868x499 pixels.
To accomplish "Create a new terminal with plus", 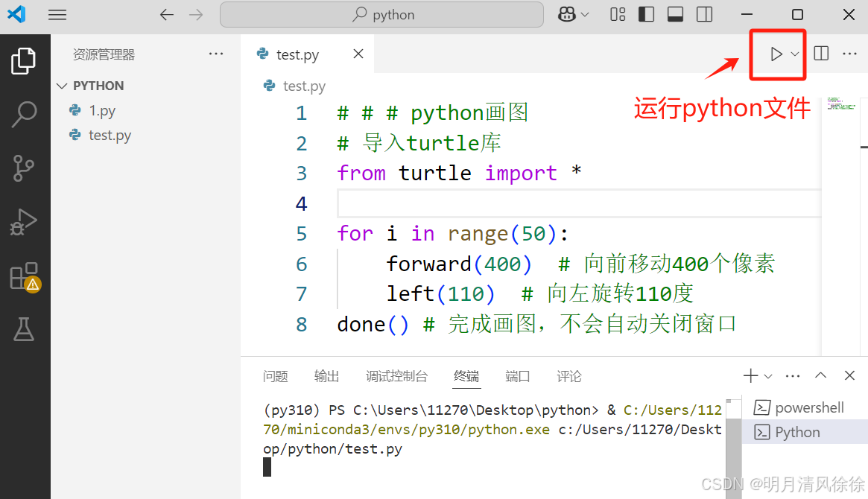I will [x=750, y=376].
